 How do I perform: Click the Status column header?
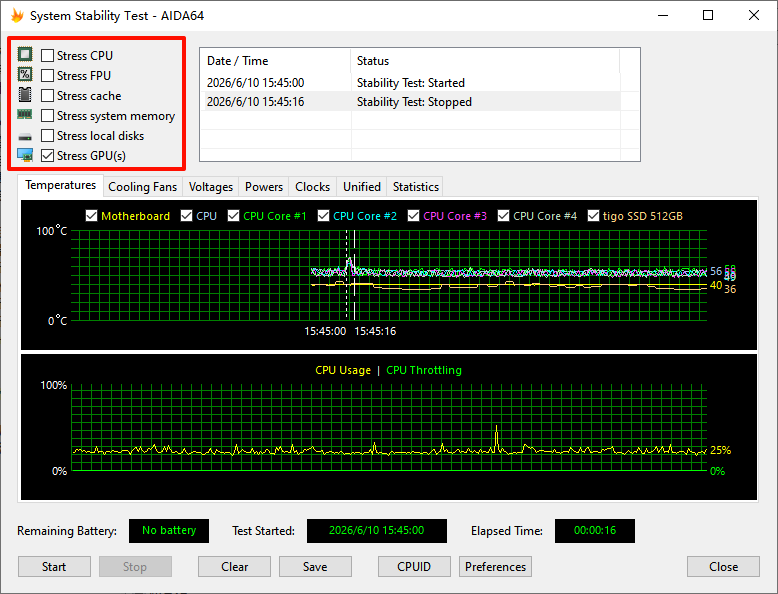485,61
